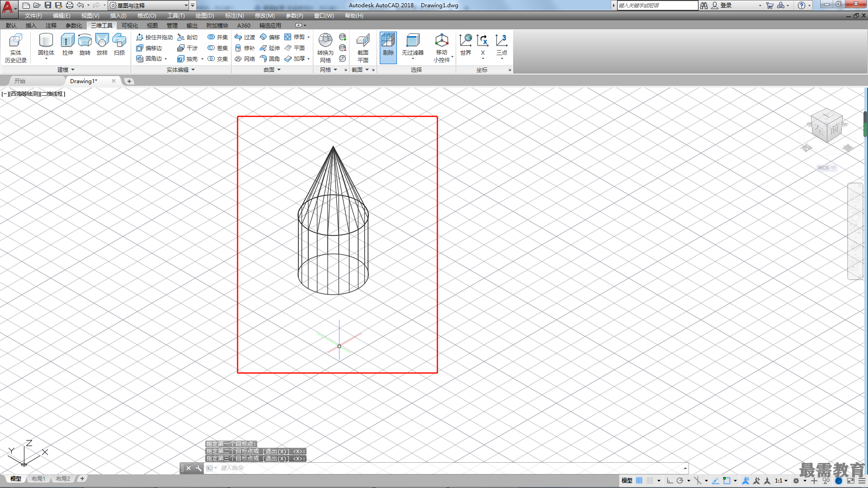Click the 二维线框 visual style label
The width and height of the screenshot is (868, 488).
click(52, 94)
